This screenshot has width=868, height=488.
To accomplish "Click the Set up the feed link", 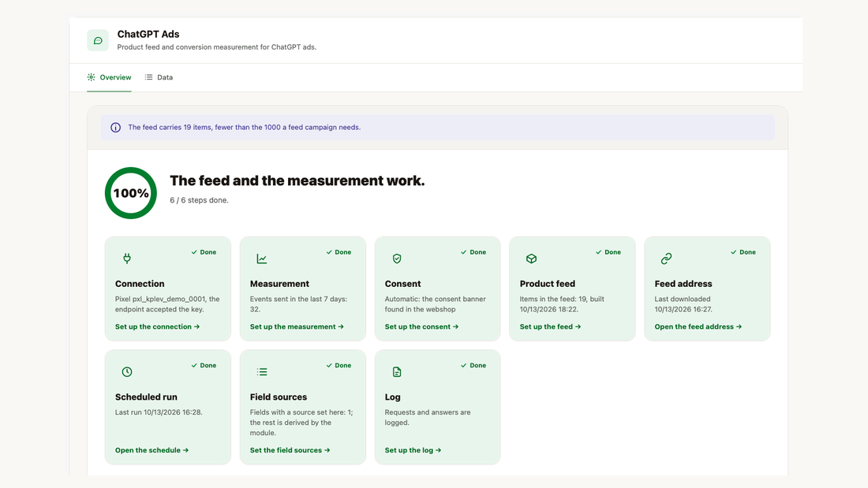I will 550,326.
